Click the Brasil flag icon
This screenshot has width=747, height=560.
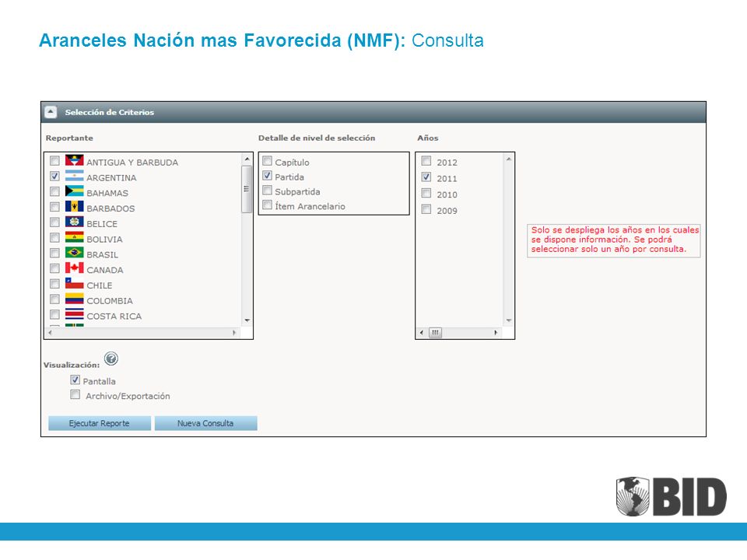(x=75, y=253)
